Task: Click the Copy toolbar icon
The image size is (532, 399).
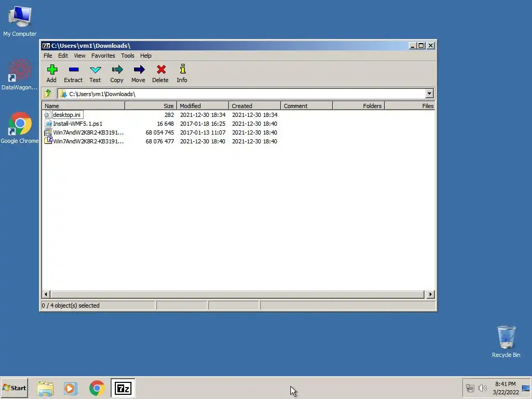Action: click(117, 70)
